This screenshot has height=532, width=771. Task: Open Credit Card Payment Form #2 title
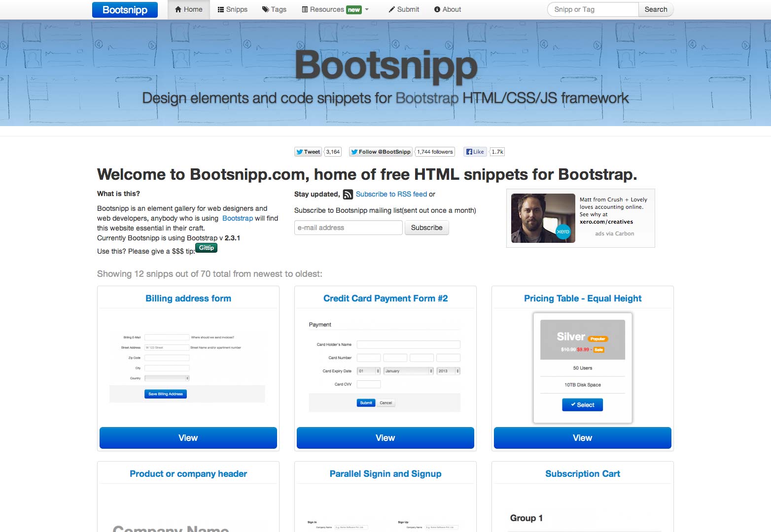[x=385, y=299]
